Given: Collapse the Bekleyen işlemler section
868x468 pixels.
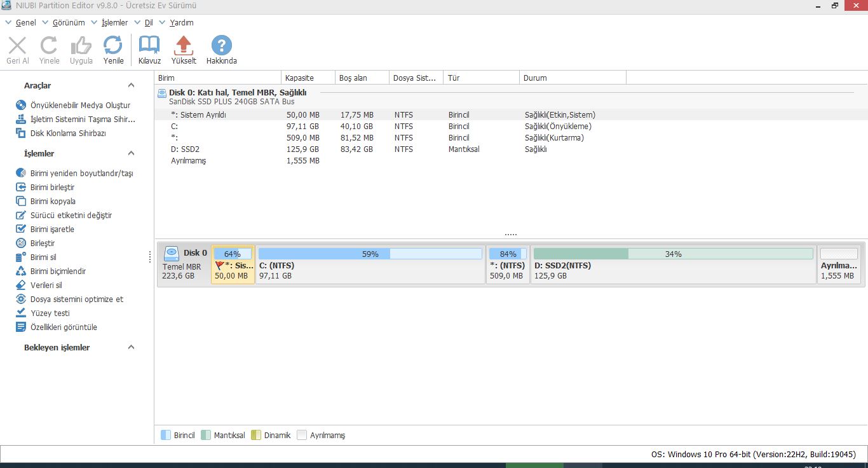Looking at the screenshot, I should click(x=131, y=347).
